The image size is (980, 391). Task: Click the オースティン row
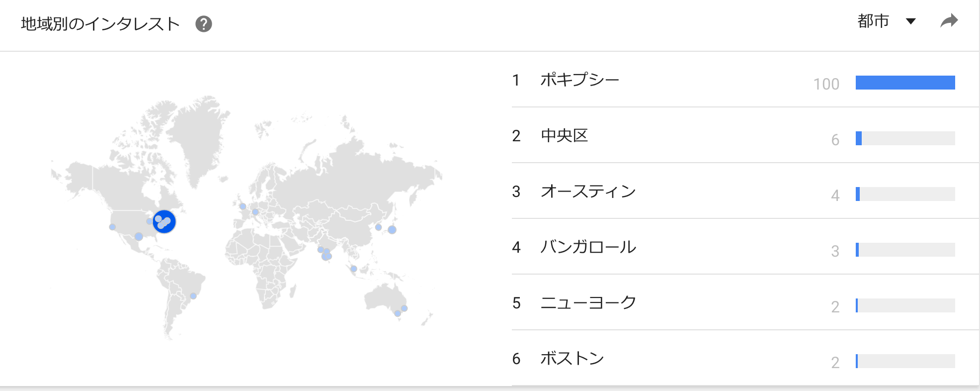click(588, 191)
